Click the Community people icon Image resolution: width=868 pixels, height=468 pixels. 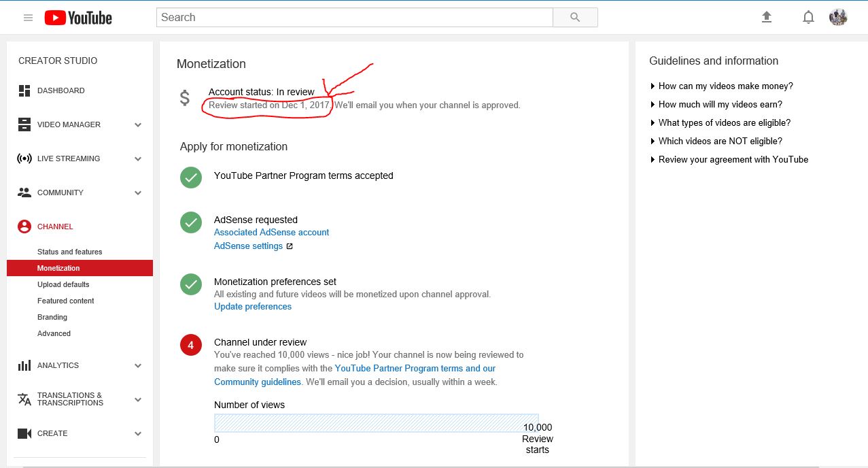(24, 193)
